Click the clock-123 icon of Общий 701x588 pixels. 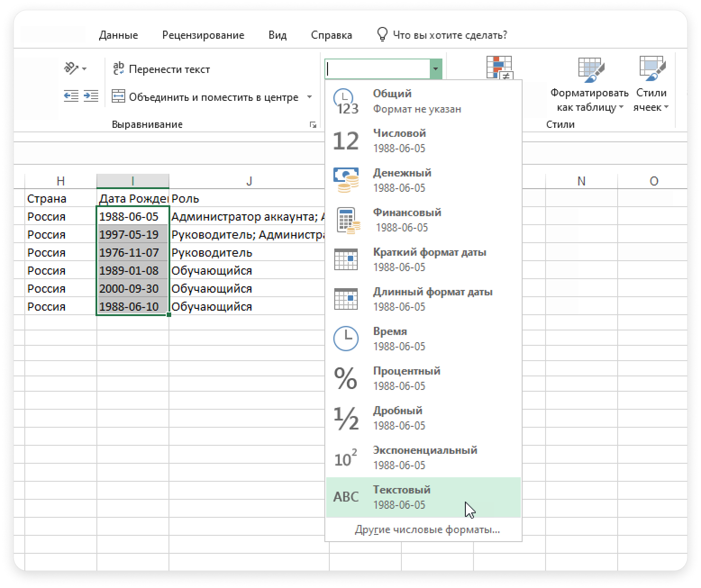pyautogui.click(x=346, y=102)
